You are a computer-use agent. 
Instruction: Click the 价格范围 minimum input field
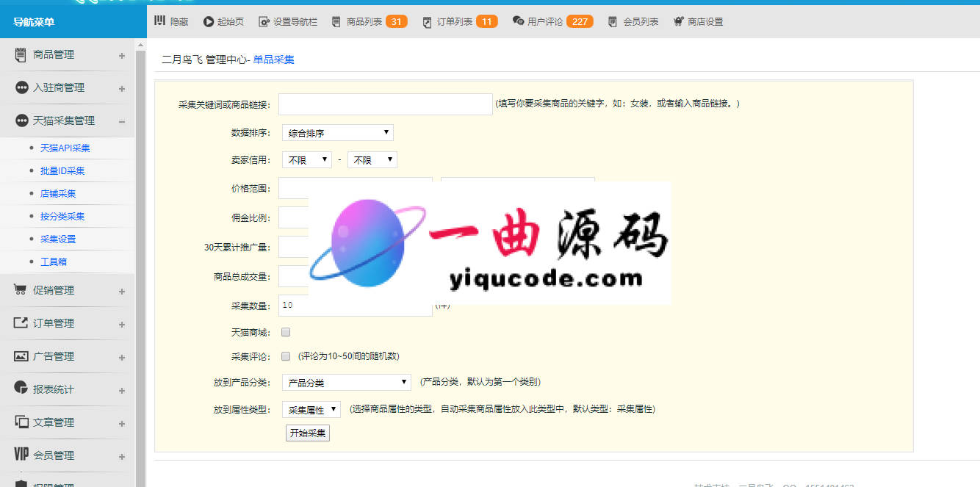[356, 188]
